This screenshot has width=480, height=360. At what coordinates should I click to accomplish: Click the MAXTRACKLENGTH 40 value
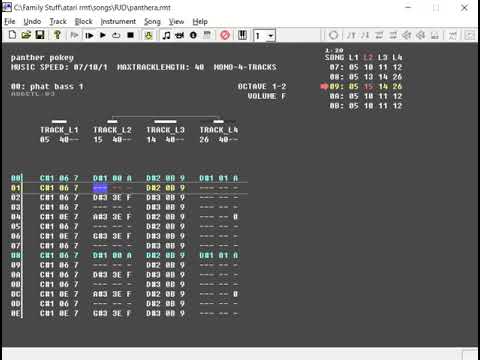(199, 67)
